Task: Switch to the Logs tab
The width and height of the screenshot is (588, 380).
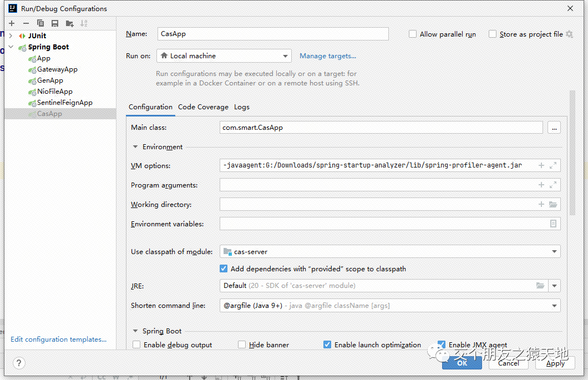Action: [242, 107]
